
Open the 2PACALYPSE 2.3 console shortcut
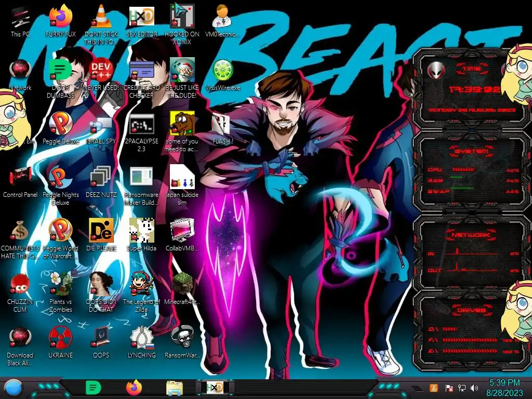142,132
